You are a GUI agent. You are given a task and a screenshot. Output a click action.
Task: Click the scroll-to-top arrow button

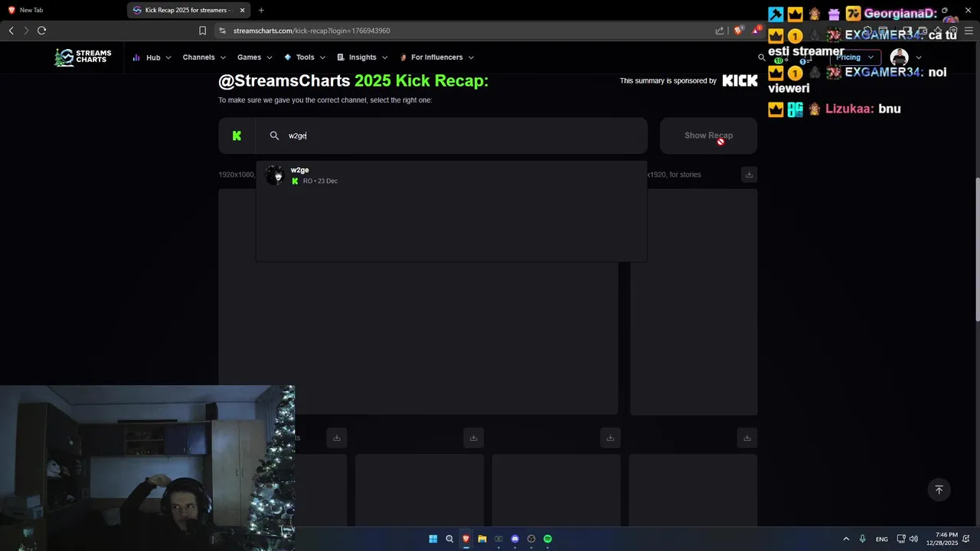939,490
